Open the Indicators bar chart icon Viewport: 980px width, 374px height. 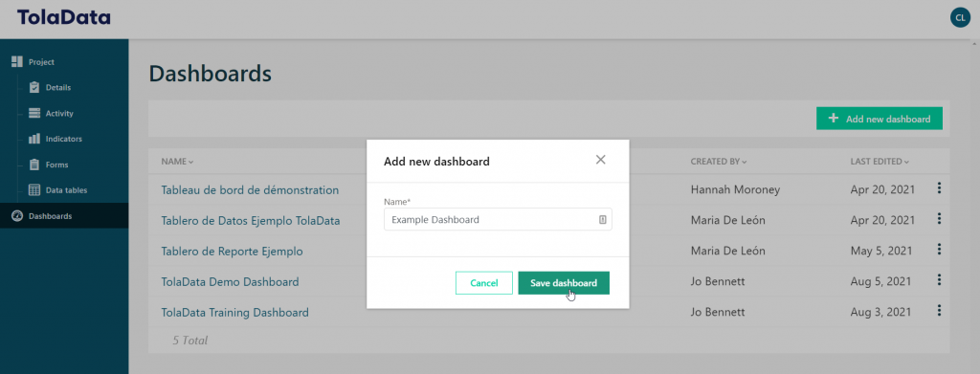(x=35, y=139)
